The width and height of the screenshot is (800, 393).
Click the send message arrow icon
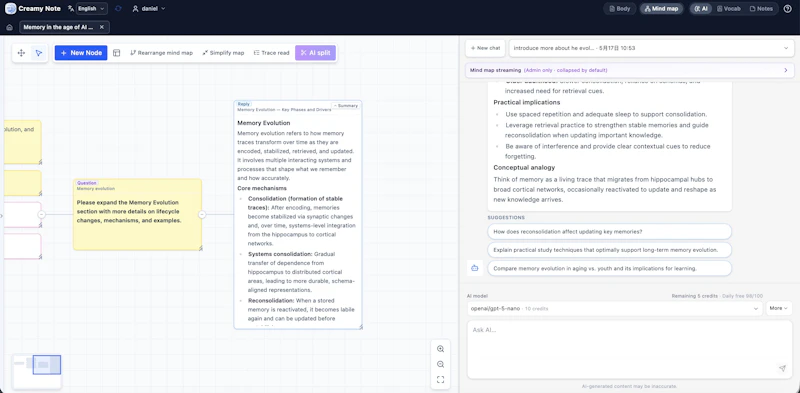click(782, 369)
